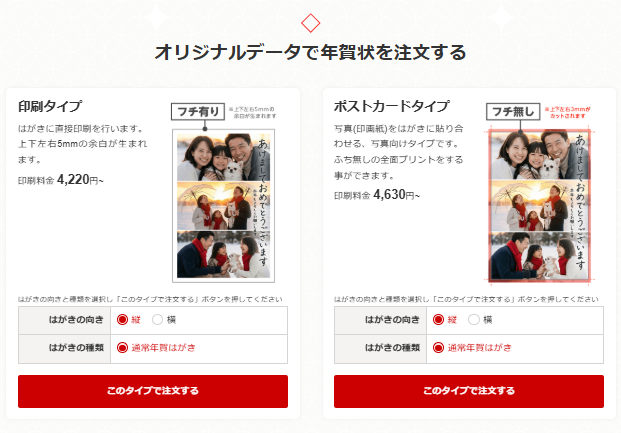This screenshot has height=433, width=621.
Task: Select 横 orientation in ポストカードタイプ card
Action: [474, 320]
